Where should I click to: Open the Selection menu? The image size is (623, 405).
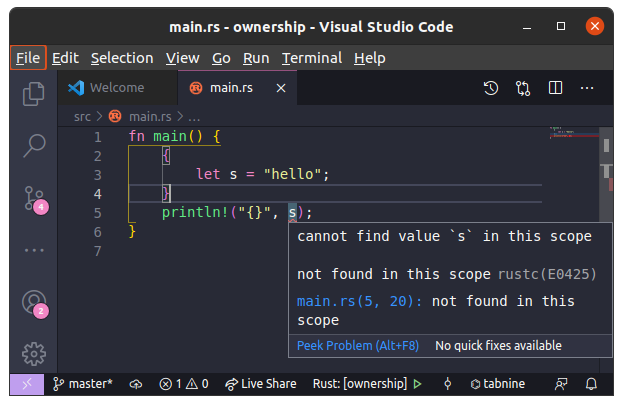pos(122,58)
